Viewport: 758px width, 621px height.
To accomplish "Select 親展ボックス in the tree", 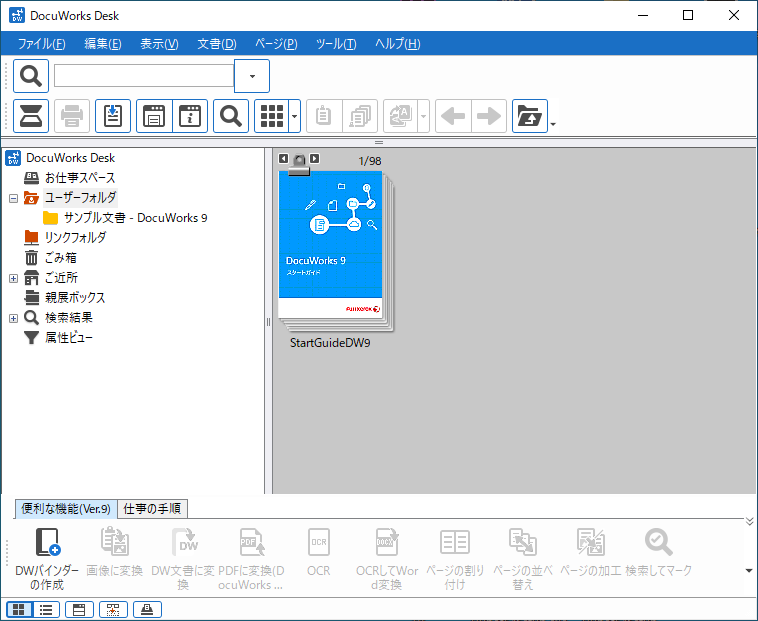I will (x=75, y=298).
